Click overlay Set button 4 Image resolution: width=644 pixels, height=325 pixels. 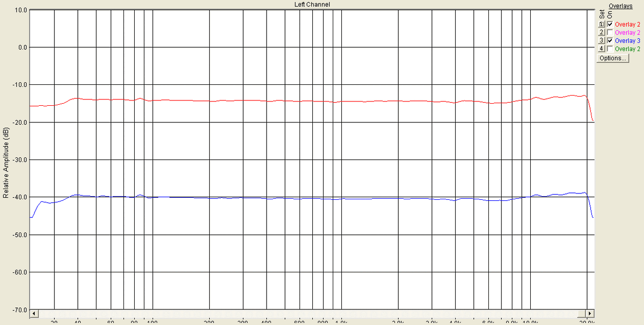(x=602, y=48)
